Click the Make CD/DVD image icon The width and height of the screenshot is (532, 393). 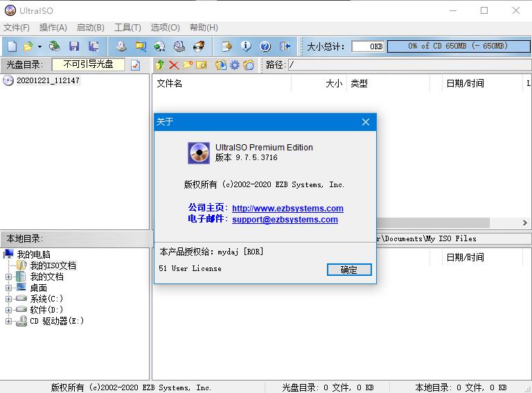pos(121,46)
